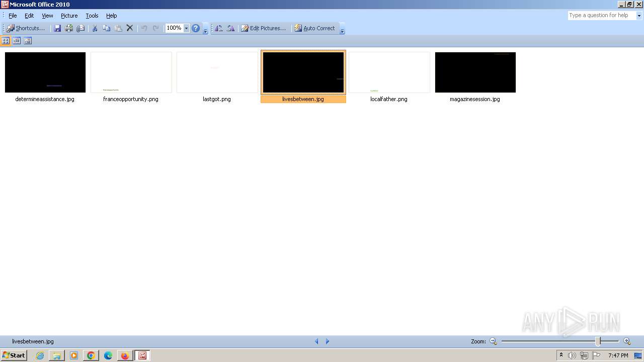Open Picture Manager Help icon
Screen dimensions: 644x362
tap(196, 28)
